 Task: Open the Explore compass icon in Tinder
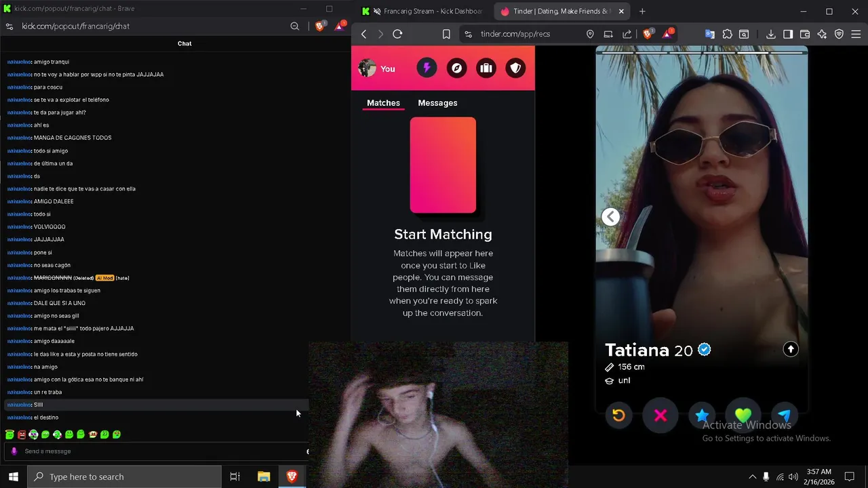point(456,68)
